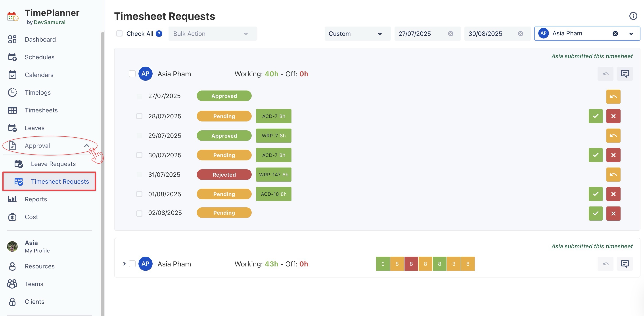This screenshot has width=644, height=316.
Task: Check the second Asia Pham timesheet checkbox
Action: click(132, 264)
